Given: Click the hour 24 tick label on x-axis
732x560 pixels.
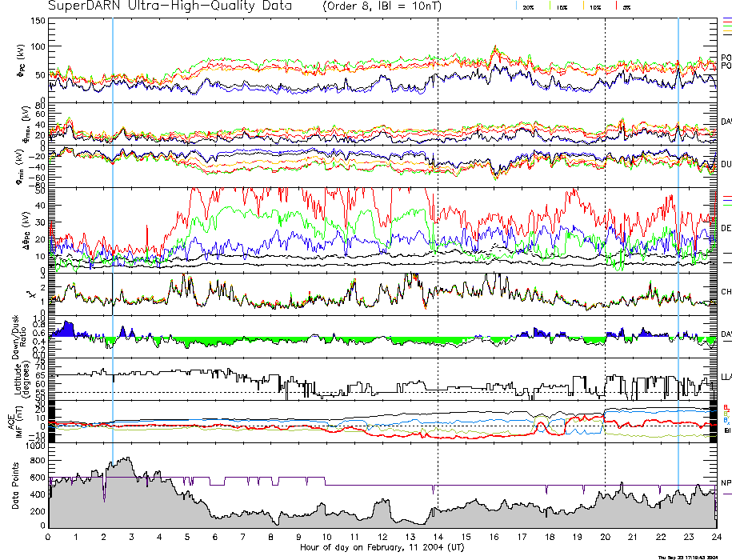Looking at the screenshot, I should point(715,537).
